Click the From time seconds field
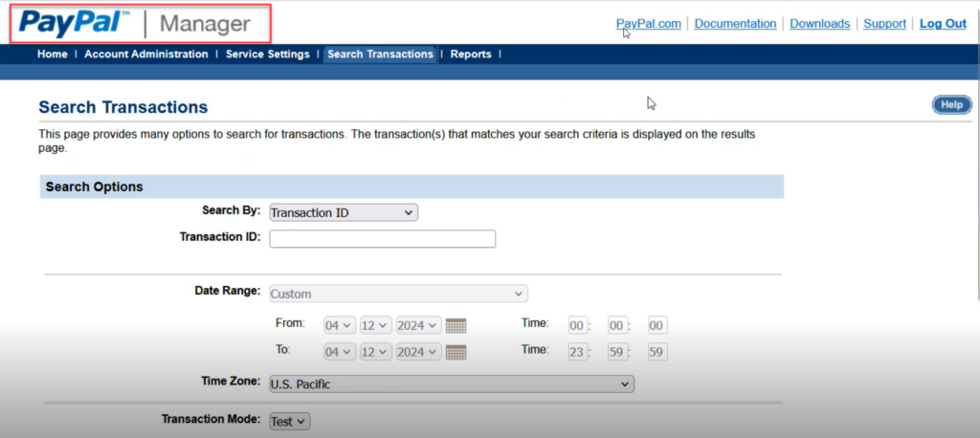This screenshot has width=980, height=438. point(657,325)
